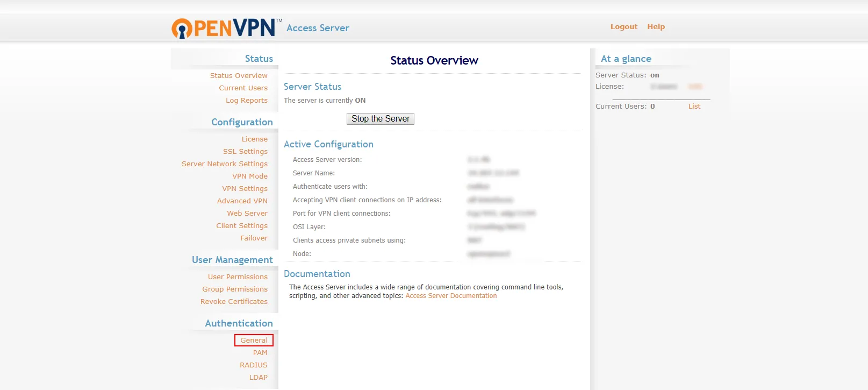Click 'Server Status: on' text in At a glance
868x390 pixels.
(627, 75)
